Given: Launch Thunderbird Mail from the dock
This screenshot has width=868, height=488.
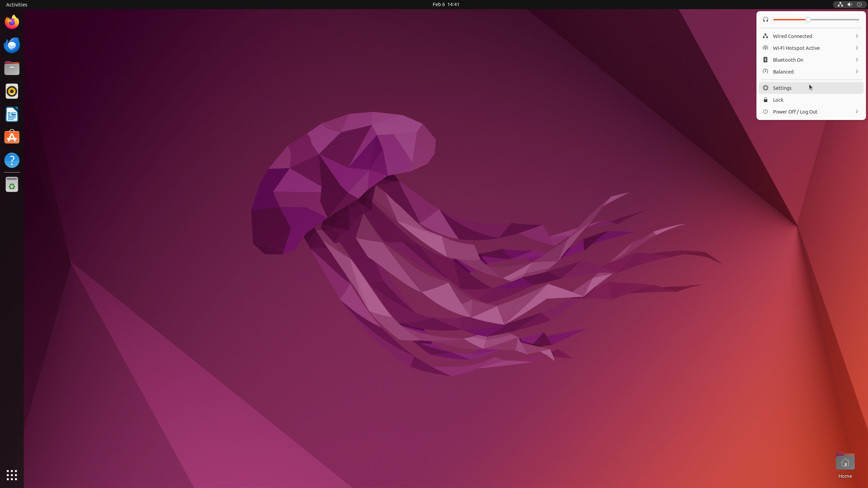Looking at the screenshot, I should (x=12, y=45).
